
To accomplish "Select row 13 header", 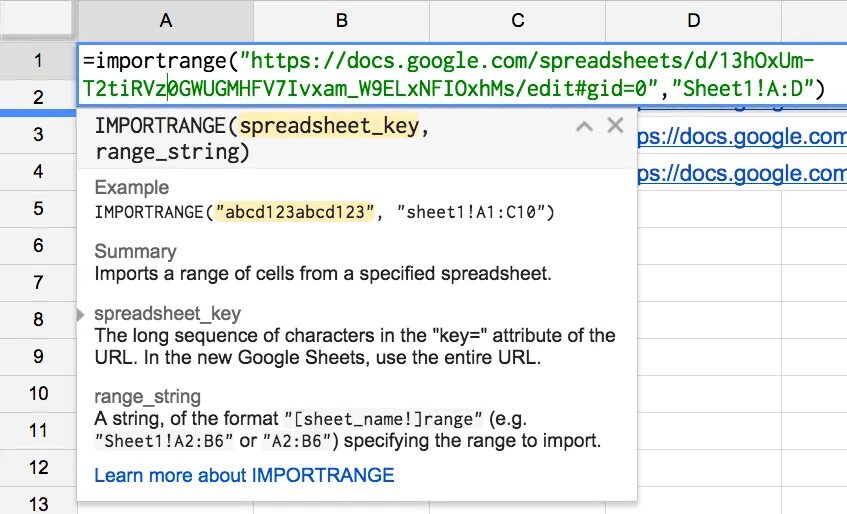I will tap(38, 503).
